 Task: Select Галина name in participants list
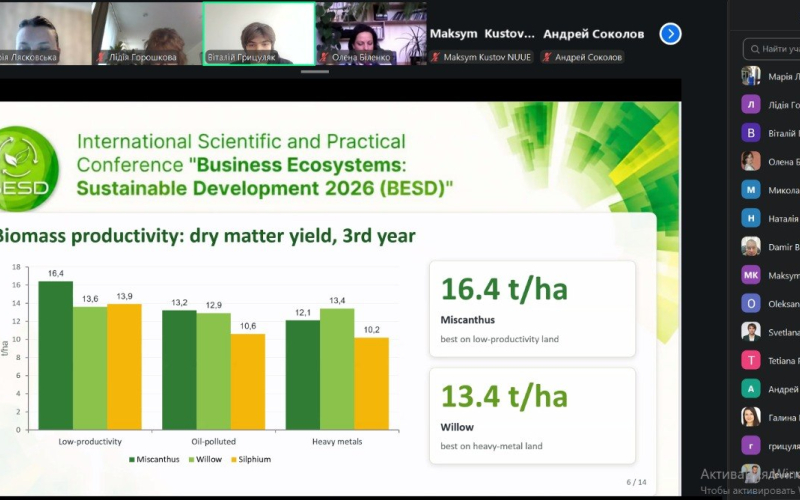coord(784,417)
